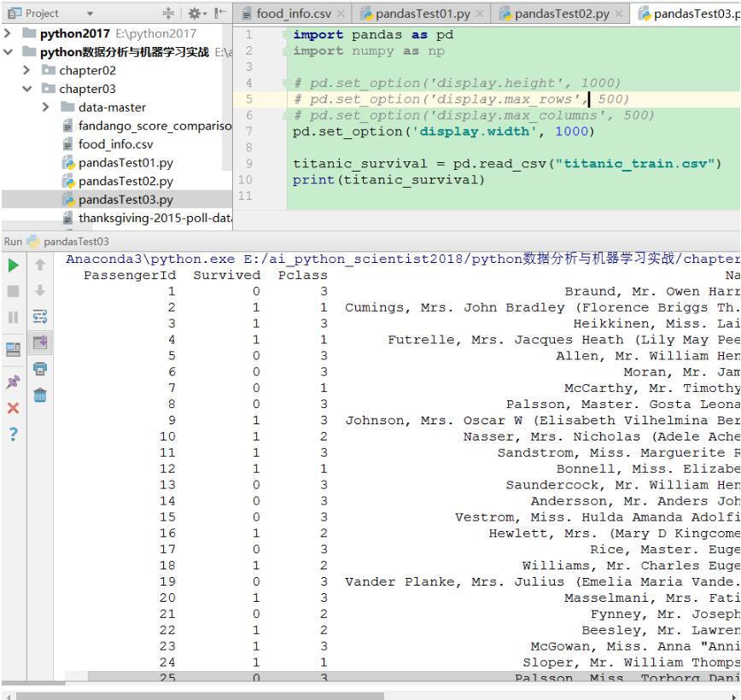
Task: Click the PassengerId column header in output
Action: click(130, 275)
